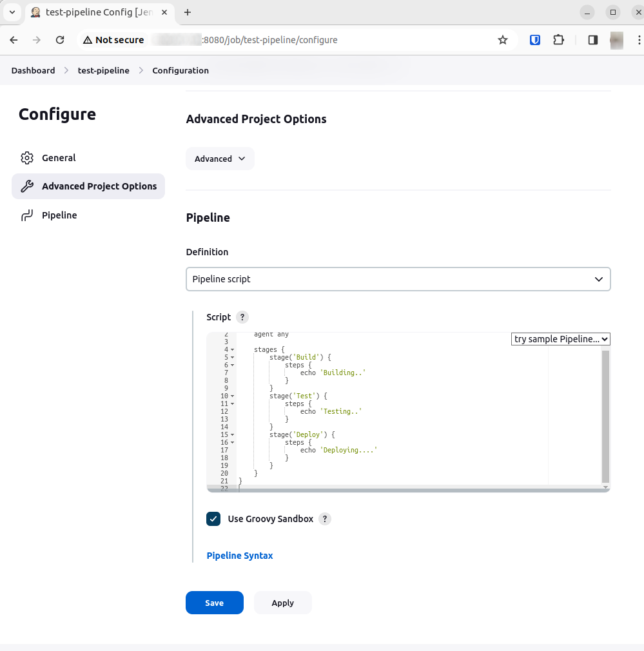The image size is (644, 651).
Task: Uncheck the Use Groovy Sandbox checkbox
Action: click(x=213, y=519)
